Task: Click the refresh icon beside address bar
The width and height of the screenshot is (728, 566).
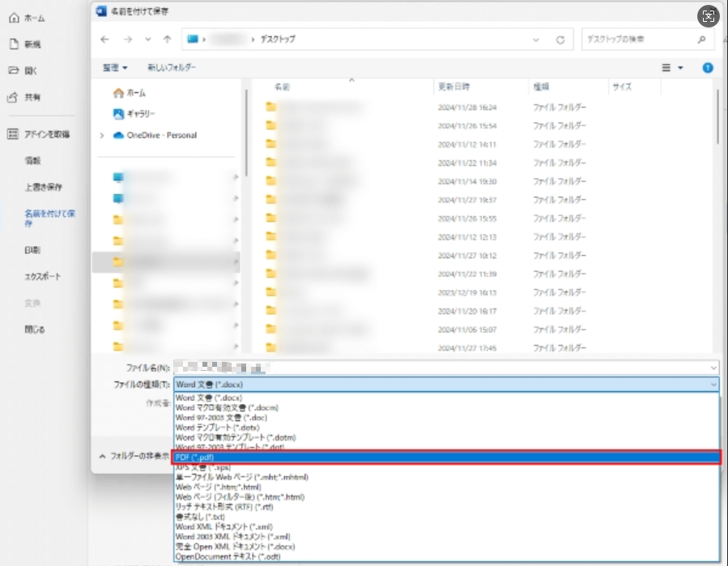Action: 560,39
